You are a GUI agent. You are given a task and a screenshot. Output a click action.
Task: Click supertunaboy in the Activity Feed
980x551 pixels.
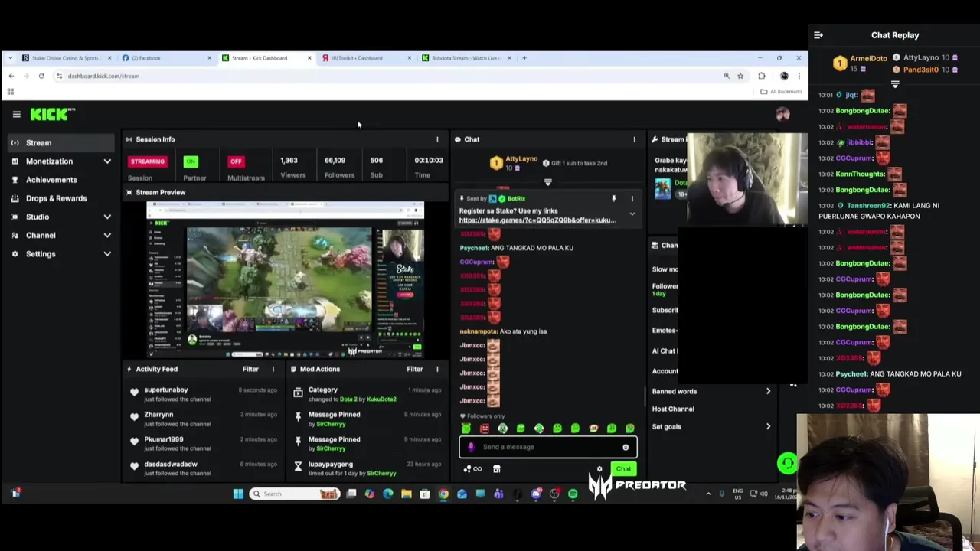[x=165, y=390]
